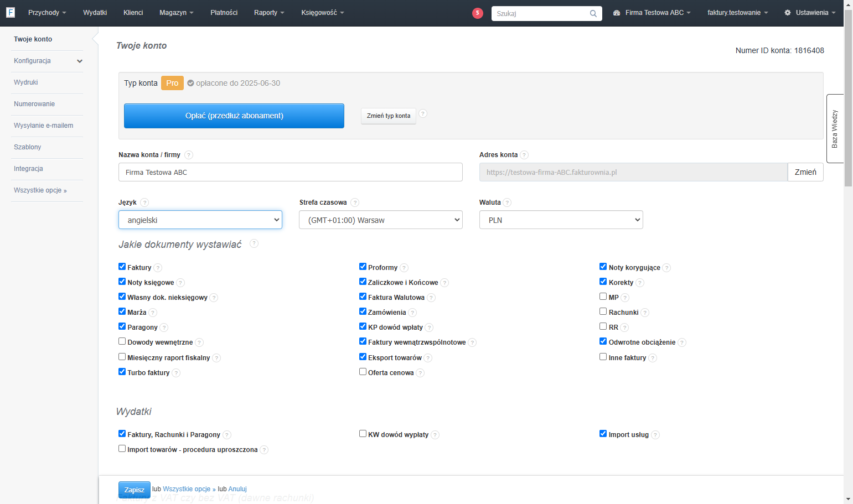This screenshot has width=853, height=504.
Task: Open the Waluta currency dropdown
Action: point(561,220)
